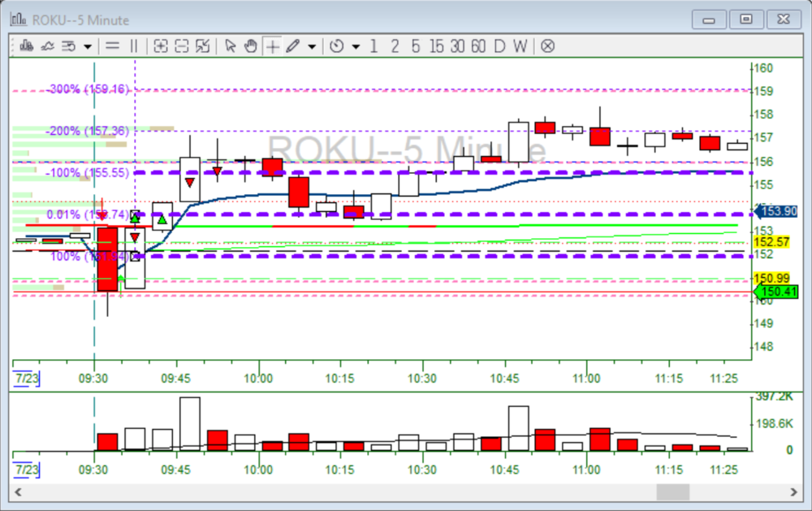Click the zoom out icon
Image resolution: width=812 pixels, height=511 pixels.
pos(182,46)
